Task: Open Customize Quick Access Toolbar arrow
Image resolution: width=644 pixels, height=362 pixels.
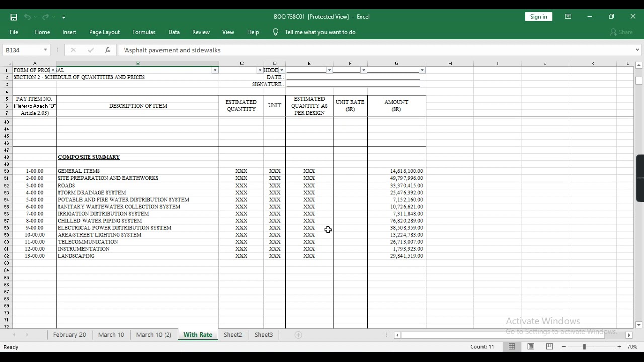Action: pyautogui.click(x=64, y=17)
